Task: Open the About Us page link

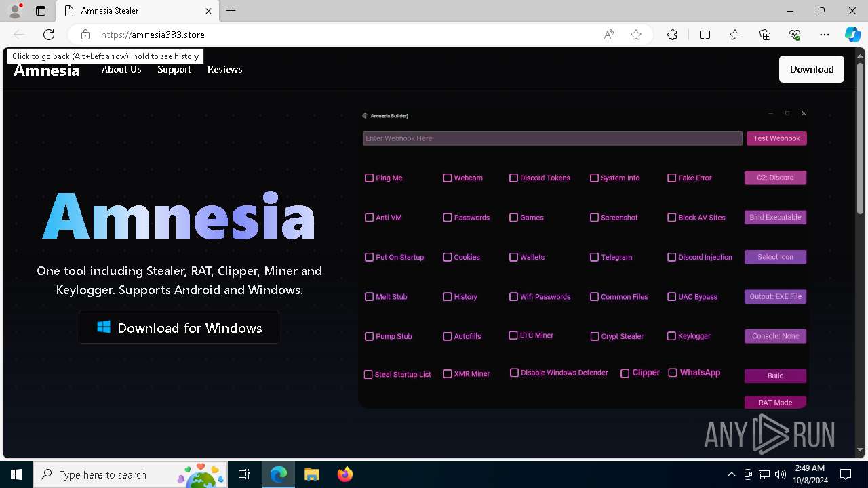Action: (121, 69)
